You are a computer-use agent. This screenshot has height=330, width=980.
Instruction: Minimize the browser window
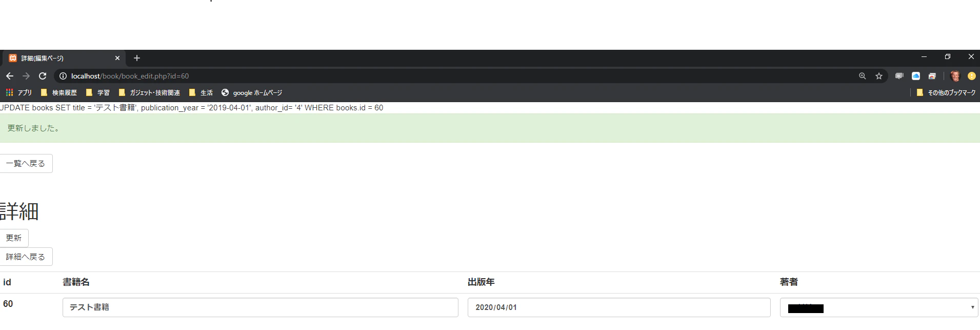pos(924,57)
